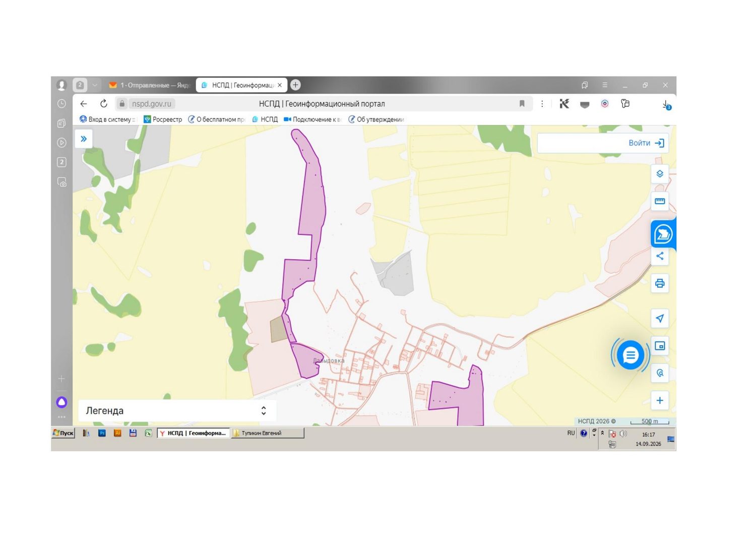Viewport: 756px width, 535px height.
Task: Click the Войти login button
Action: click(x=646, y=143)
